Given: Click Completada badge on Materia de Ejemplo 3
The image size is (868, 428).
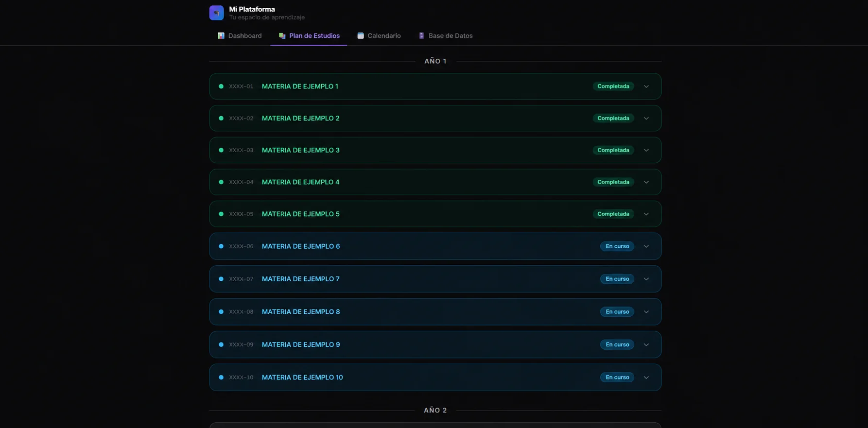Looking at the screenshot, I should 613,150.
